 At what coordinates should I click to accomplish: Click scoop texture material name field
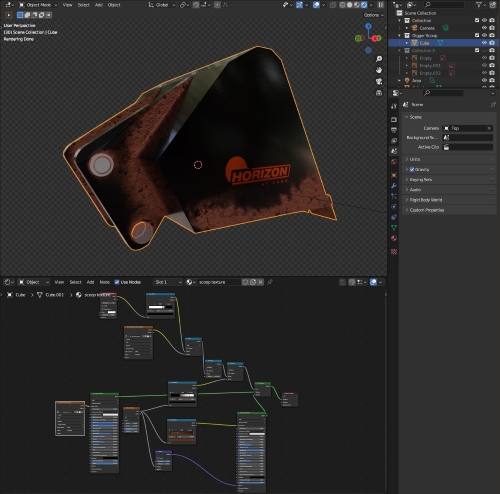click(218, 282)
